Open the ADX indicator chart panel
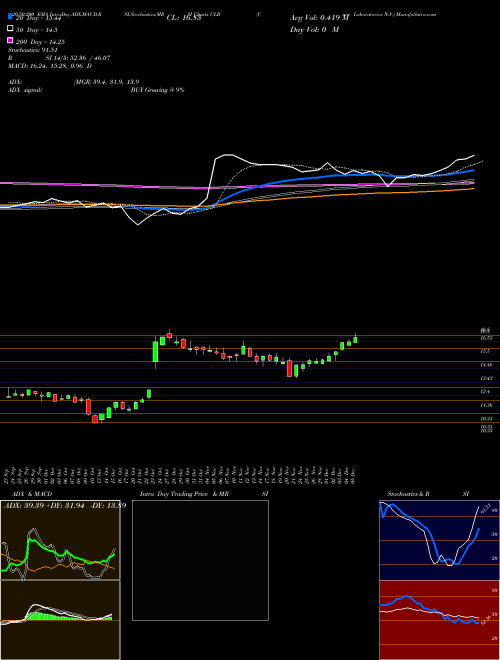Viewport: 500px width, 660px height. 60,540
